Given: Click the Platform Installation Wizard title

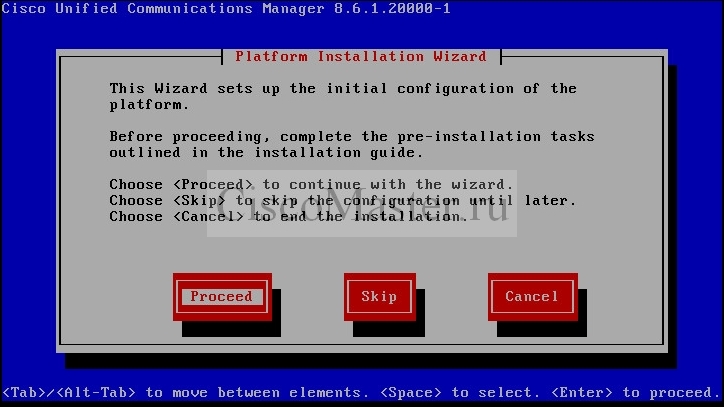Looking at the screenshot, I should click(361, 56).
